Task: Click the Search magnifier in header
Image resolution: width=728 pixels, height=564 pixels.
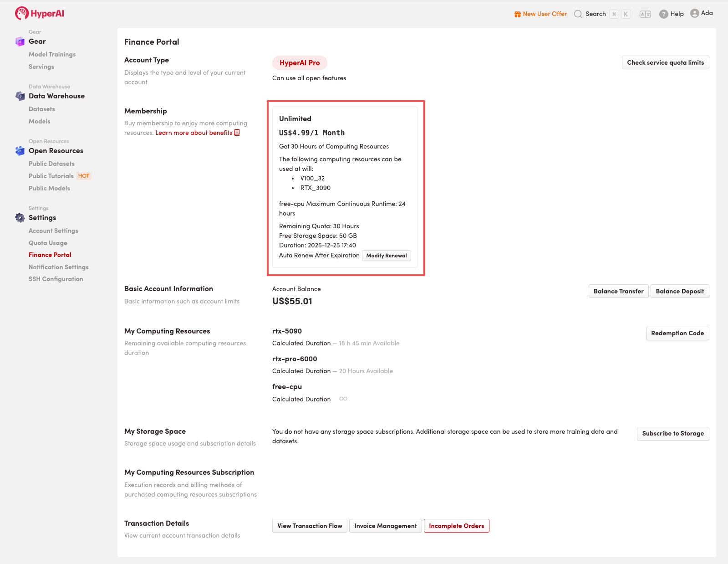Action: 578,14
